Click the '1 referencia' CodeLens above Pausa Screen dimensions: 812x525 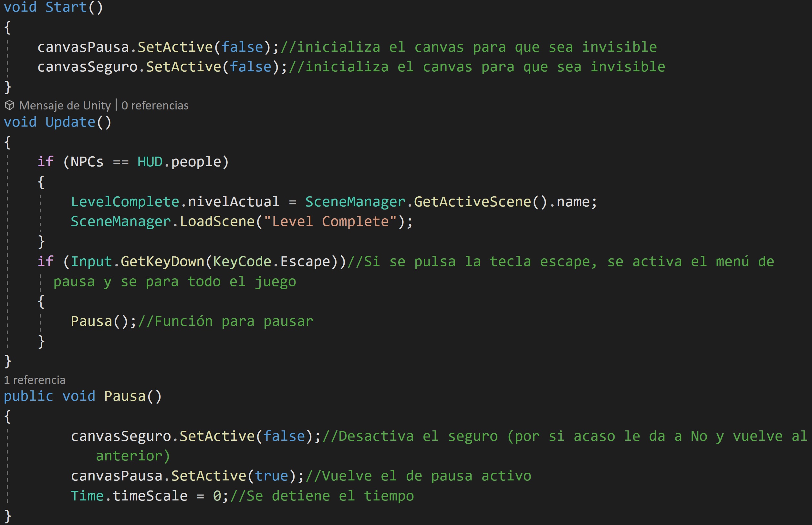[35, 380]
